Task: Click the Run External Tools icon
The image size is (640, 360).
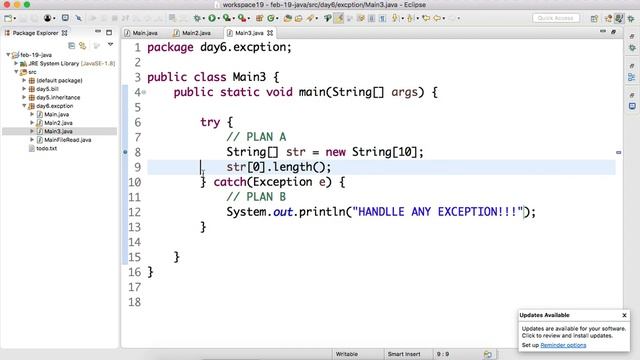Action: [242, 18]
